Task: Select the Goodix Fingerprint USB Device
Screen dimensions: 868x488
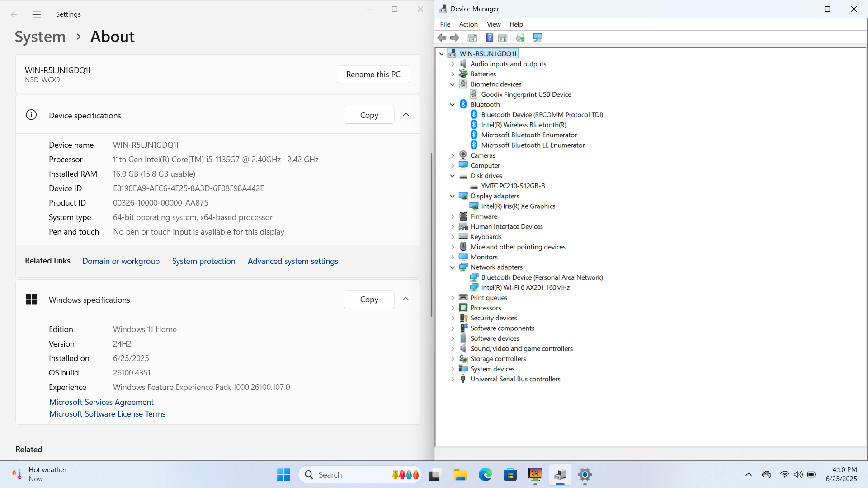Action: pos(526,94)
